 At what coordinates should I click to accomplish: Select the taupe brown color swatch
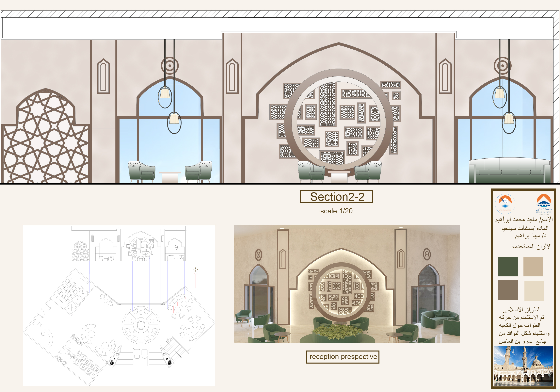tap(508, 290)
